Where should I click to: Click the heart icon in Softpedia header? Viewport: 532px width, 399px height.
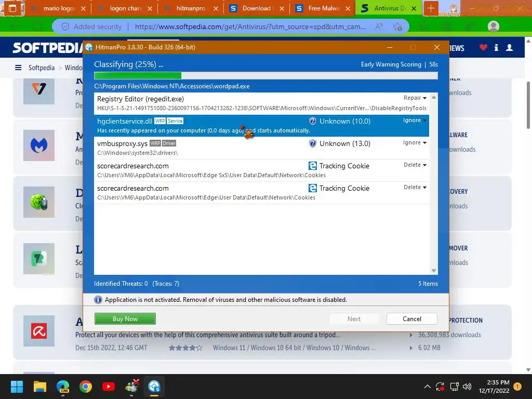coord(483,47)
